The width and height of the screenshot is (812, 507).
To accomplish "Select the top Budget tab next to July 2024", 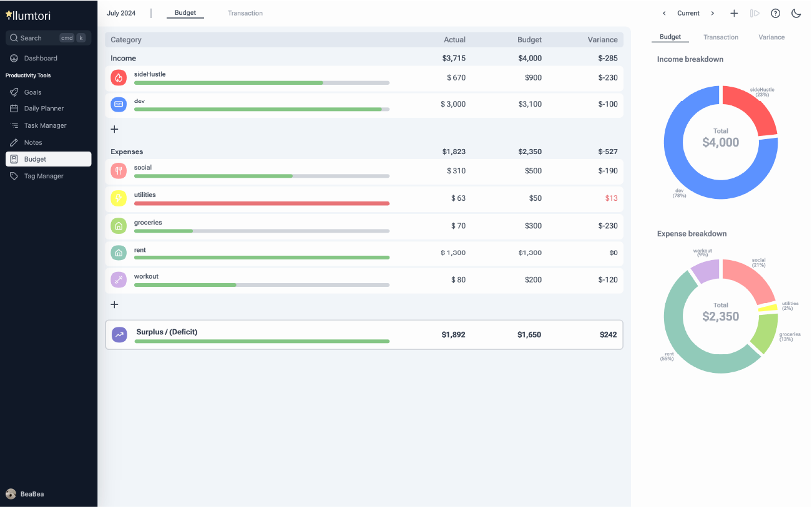I will (185, 13).
